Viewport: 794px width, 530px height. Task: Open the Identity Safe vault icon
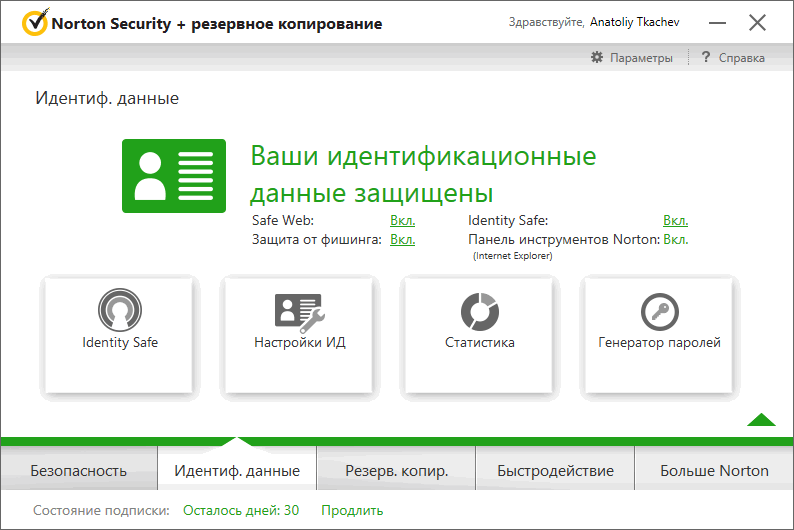coord(120,310)
